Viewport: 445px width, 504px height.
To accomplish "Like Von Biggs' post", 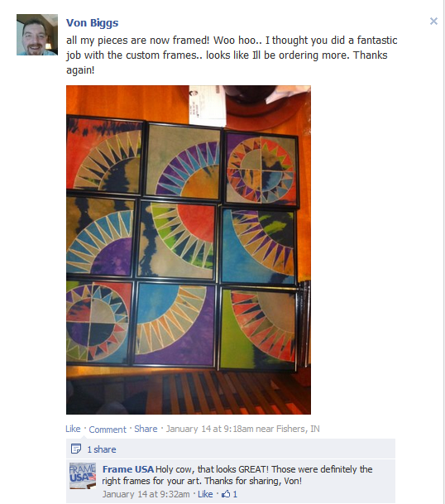I will (x=73, y=429).
